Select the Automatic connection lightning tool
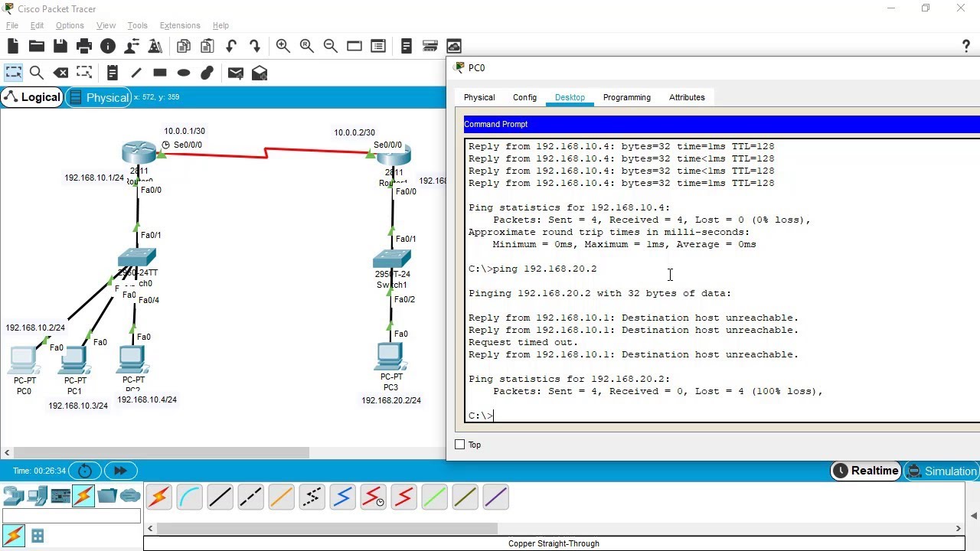980x551 pixels. click(x=158, y=497)
